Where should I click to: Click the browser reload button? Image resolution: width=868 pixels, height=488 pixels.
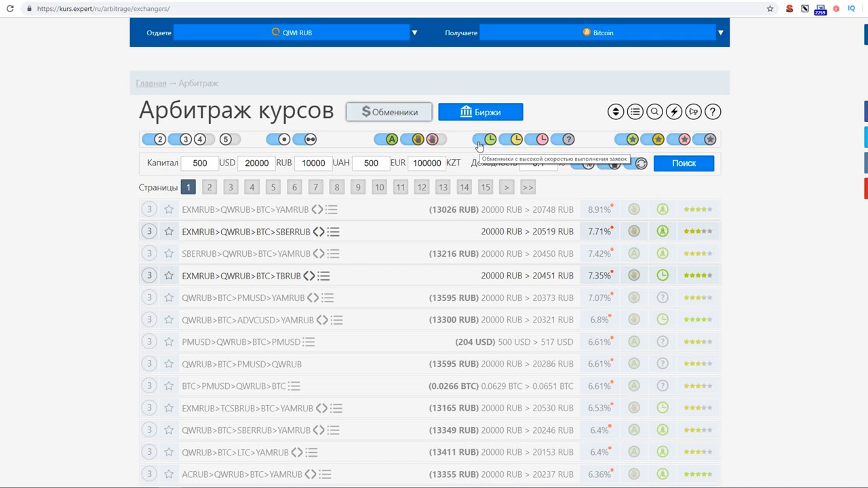click(9, 9)
